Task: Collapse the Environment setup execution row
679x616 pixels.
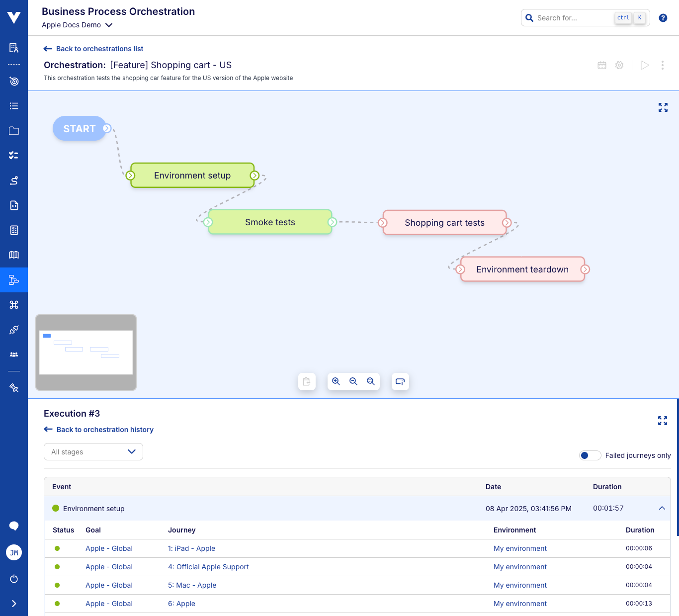Action: [x=662, y=508]
